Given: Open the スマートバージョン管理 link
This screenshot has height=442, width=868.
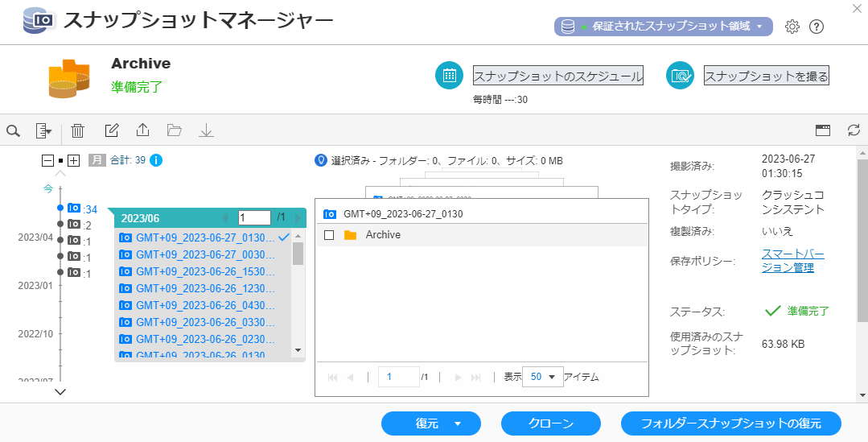Looking at the screenshot, I should click(x=792, y=261).
